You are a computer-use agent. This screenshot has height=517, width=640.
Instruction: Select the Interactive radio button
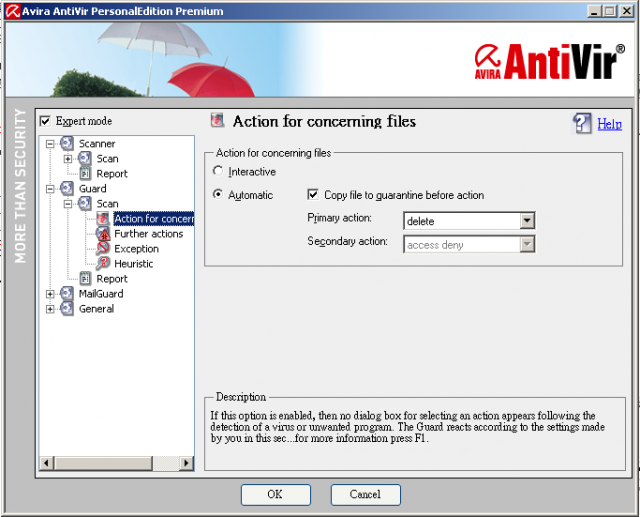(218, 171)
